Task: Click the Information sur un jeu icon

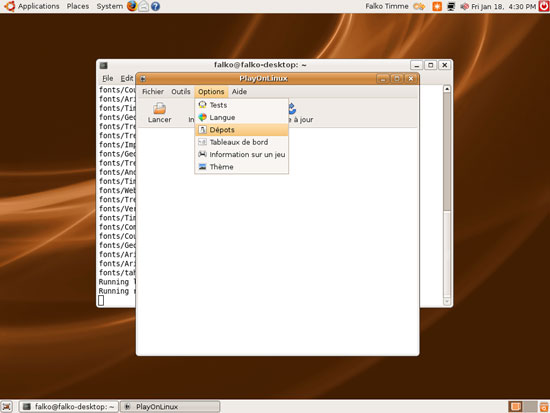Action: pyautogui.click(x=202, y=154)
